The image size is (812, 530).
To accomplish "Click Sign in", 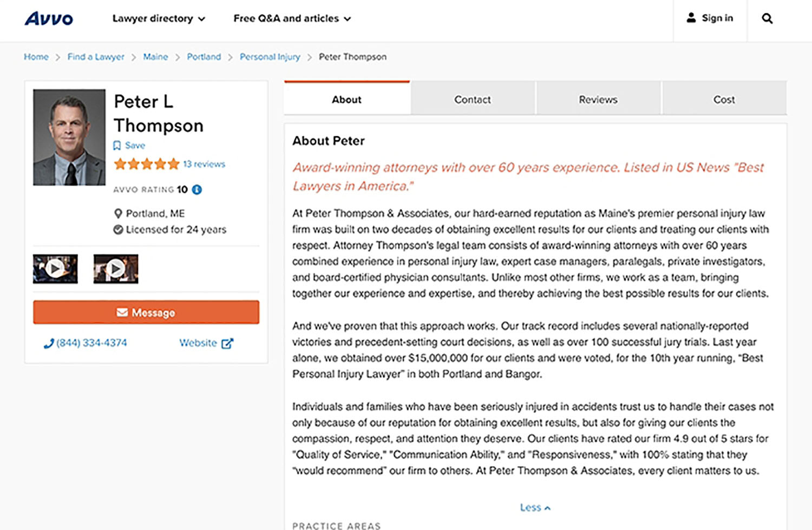I will tap(710, 18).
